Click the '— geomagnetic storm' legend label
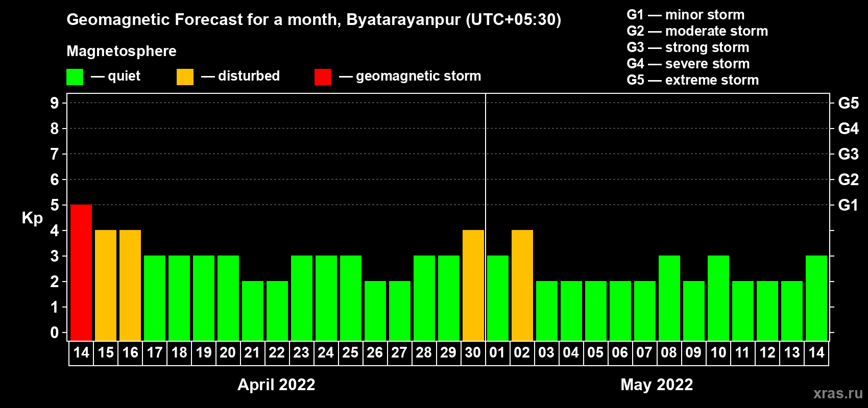Viewport: 868px width, 408px height. point(410,76)
